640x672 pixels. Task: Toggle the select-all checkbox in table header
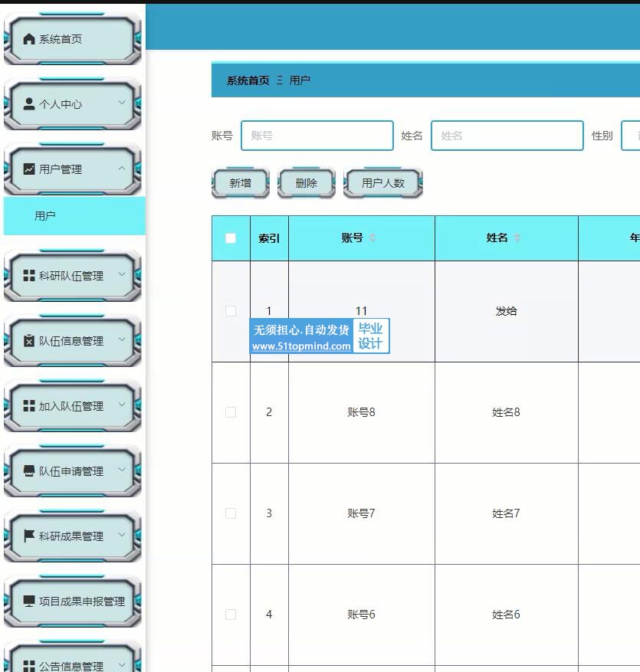pos(231,238)
